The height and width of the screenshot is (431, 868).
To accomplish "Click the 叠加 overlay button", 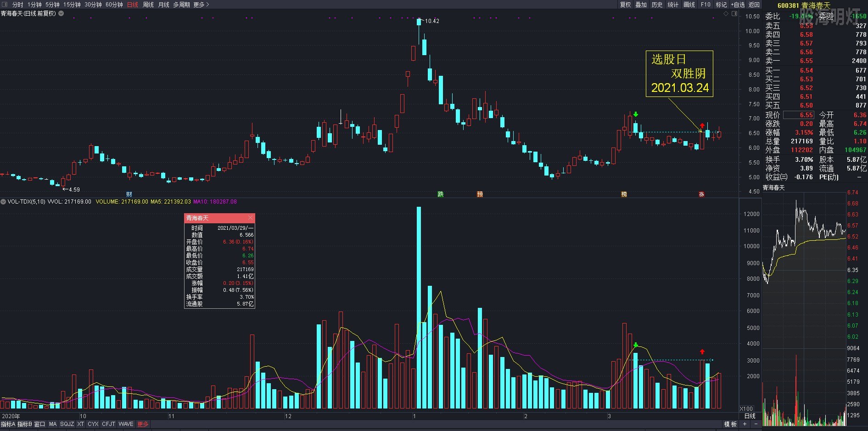I will coord(641,5).
